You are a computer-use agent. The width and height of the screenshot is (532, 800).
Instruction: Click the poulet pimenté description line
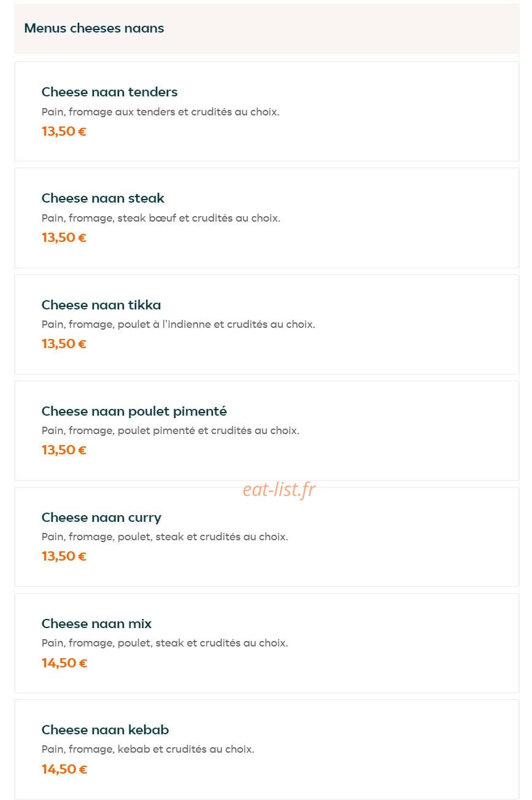(171, 430)
